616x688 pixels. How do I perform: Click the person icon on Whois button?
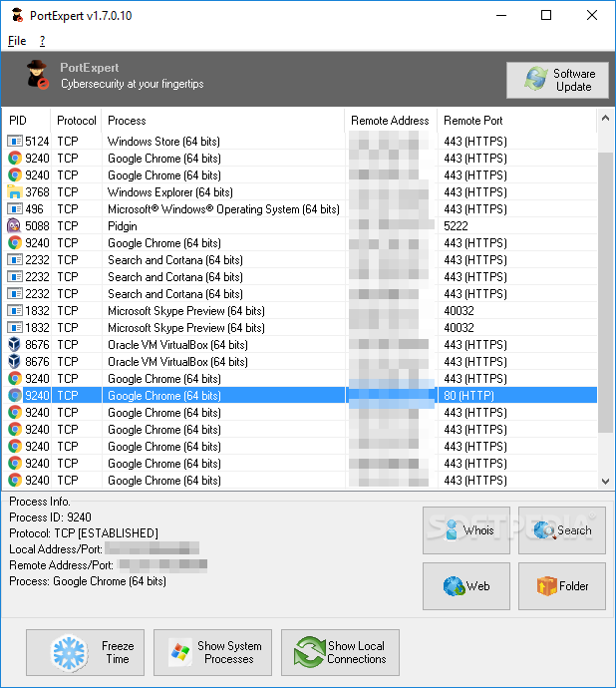click(452, 529)
